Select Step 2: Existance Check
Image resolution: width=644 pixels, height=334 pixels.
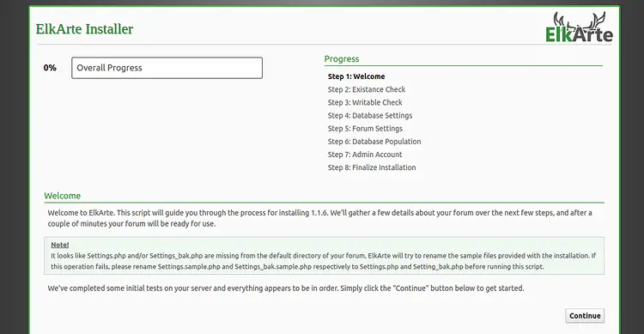367,89
